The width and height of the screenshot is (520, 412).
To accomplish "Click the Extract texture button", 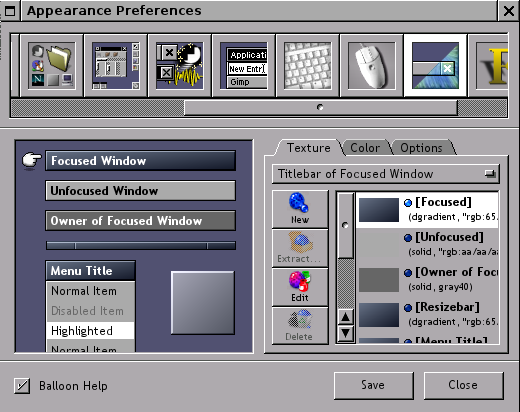I will 300,248.
